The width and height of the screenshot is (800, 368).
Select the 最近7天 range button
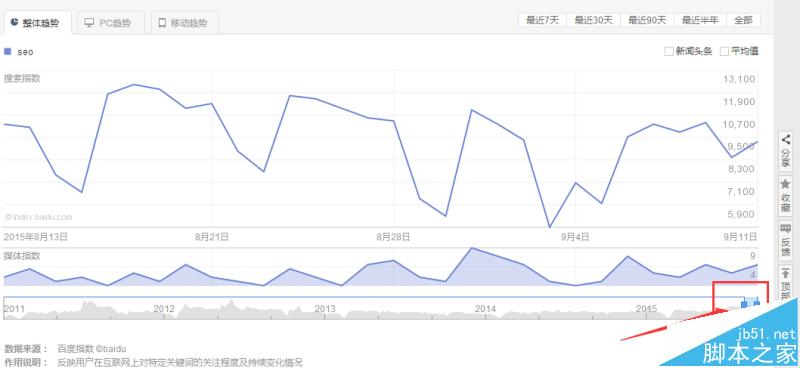pos(543,20)
